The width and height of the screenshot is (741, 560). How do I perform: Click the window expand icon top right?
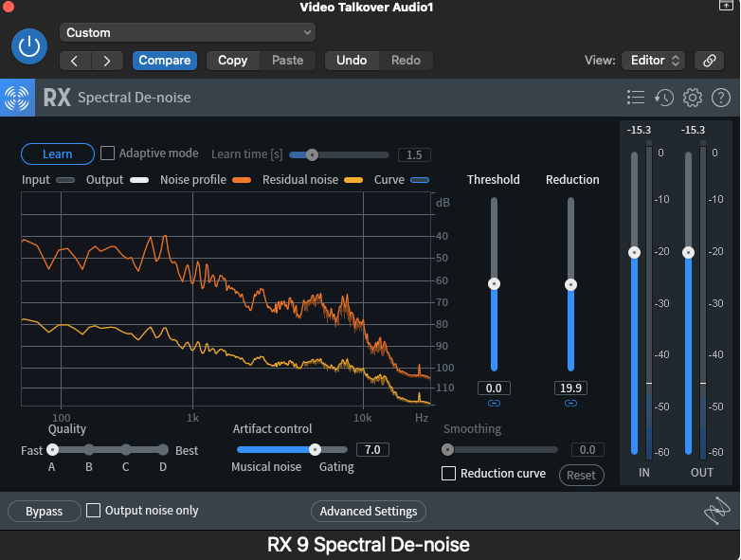[726, 5]
